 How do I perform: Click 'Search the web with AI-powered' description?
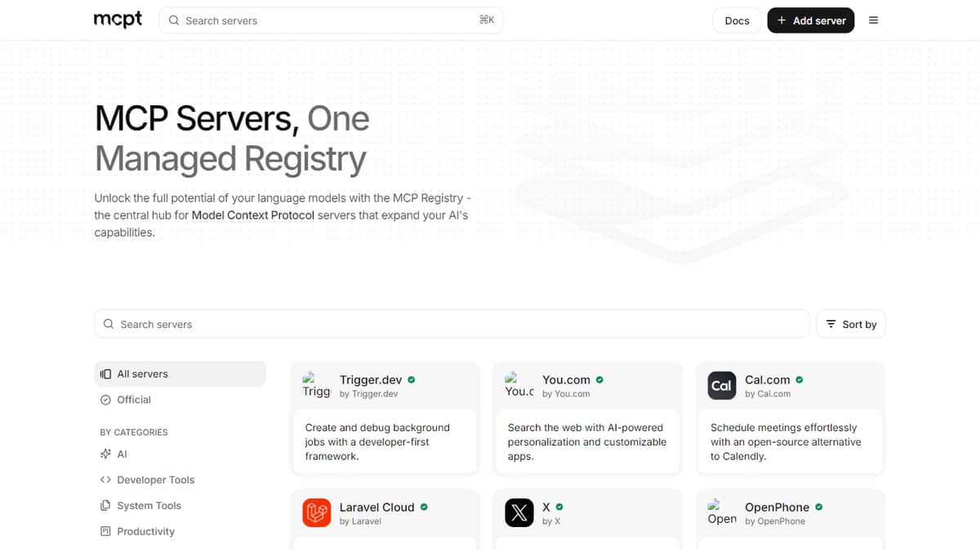pos(586,441)
